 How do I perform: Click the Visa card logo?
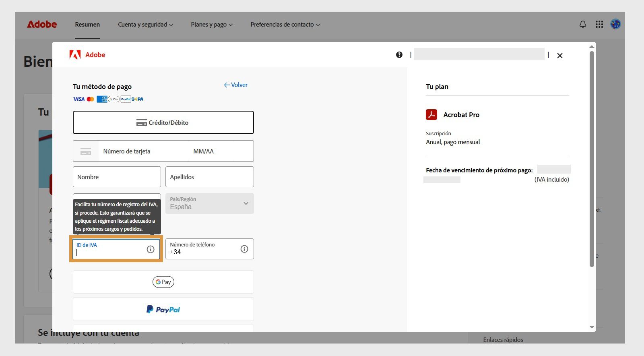pyautogui.click(x=79, y=99)
